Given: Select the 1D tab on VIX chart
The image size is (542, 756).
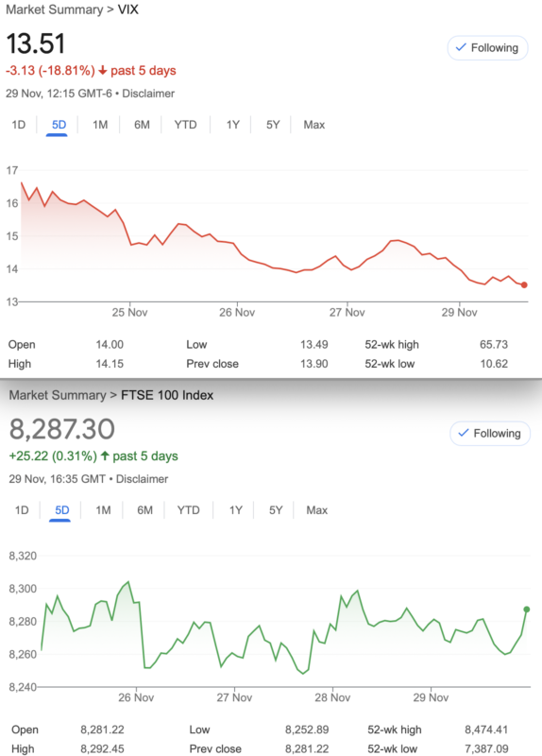Looking at the screenshot, I should coord(18,125).
